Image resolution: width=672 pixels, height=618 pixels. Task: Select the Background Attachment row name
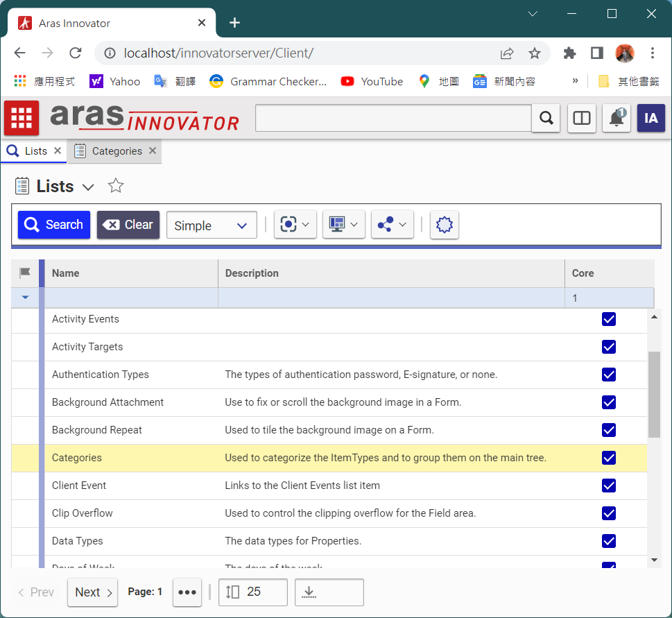[107, 402]
